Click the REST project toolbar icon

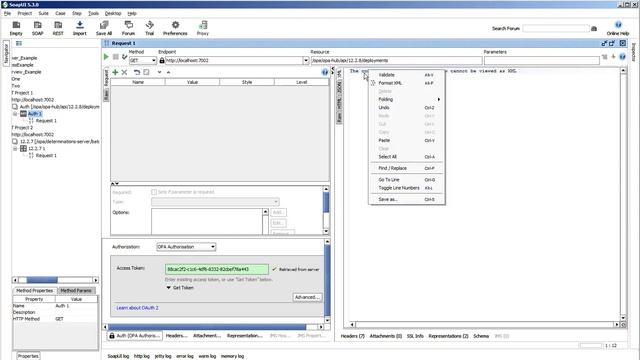[58, 28]
